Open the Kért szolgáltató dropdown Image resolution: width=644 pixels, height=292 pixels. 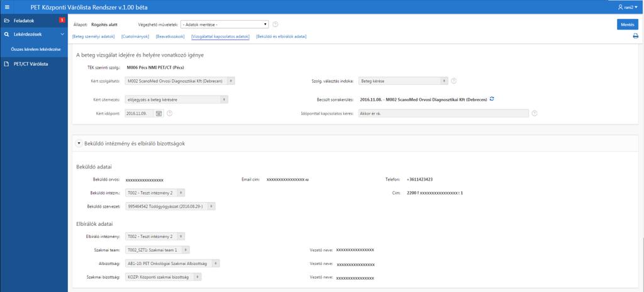(x=180, y=81)
